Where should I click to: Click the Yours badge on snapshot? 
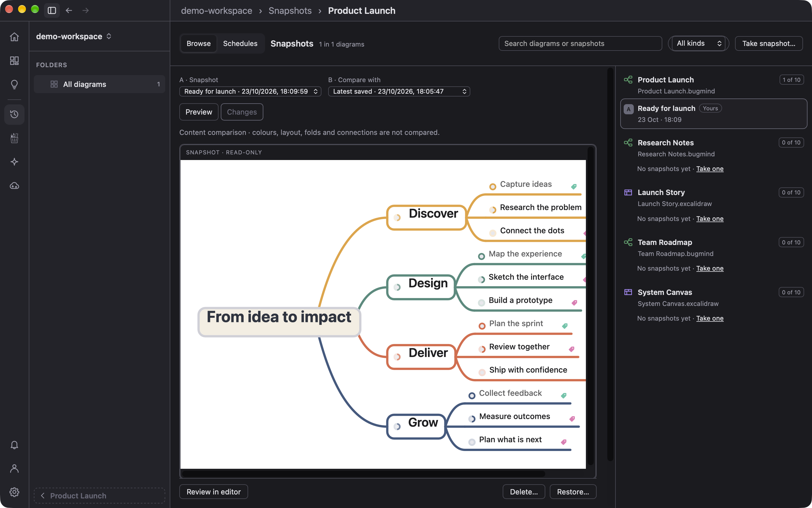point(710,108)
